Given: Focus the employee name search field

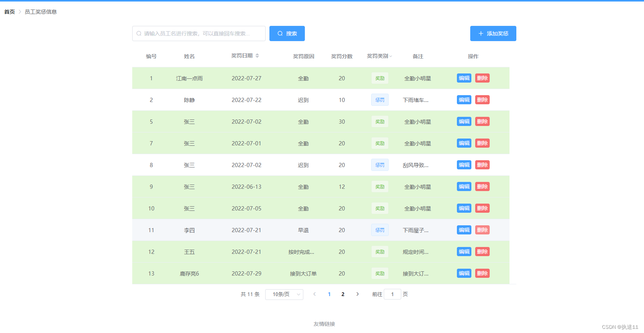Looking at the screenshot, I should [199, 33].
